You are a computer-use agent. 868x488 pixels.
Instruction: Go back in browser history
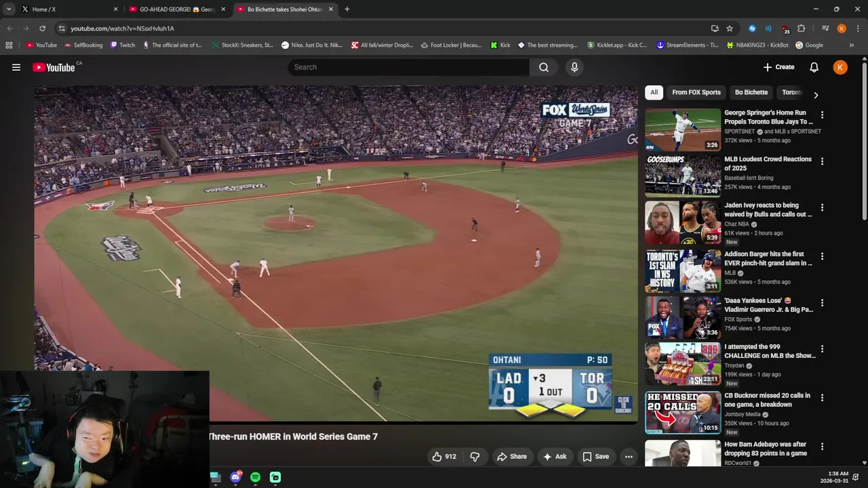click(x=9, y=28)
